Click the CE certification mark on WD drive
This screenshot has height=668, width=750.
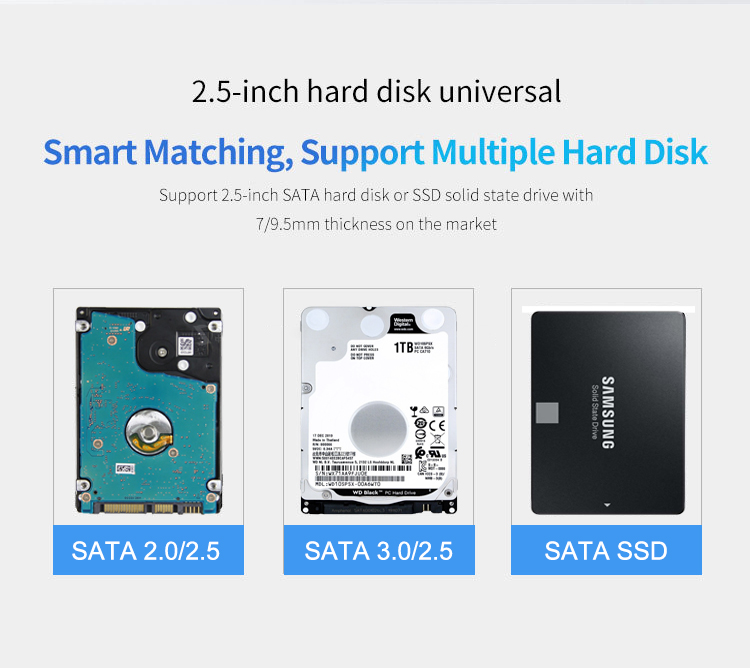coord(437,425)
